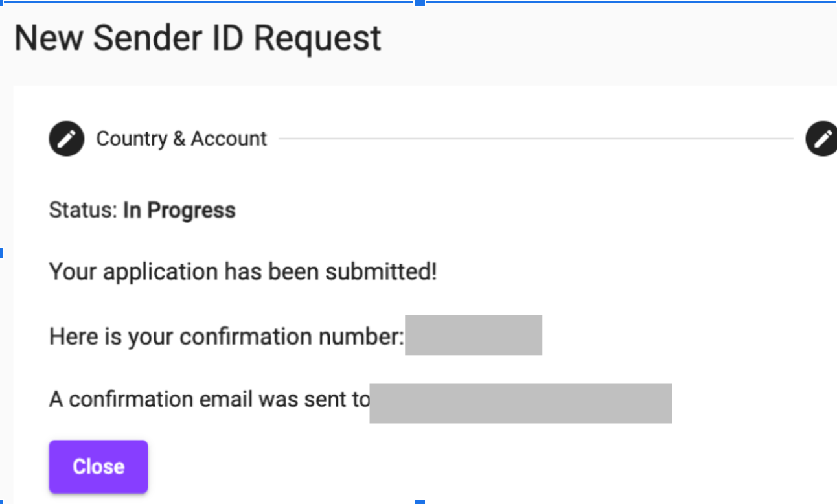This screenshot has width=837, height=504.
Task: Click the A confirmation email was sent to text
Action: pos(209,399)
